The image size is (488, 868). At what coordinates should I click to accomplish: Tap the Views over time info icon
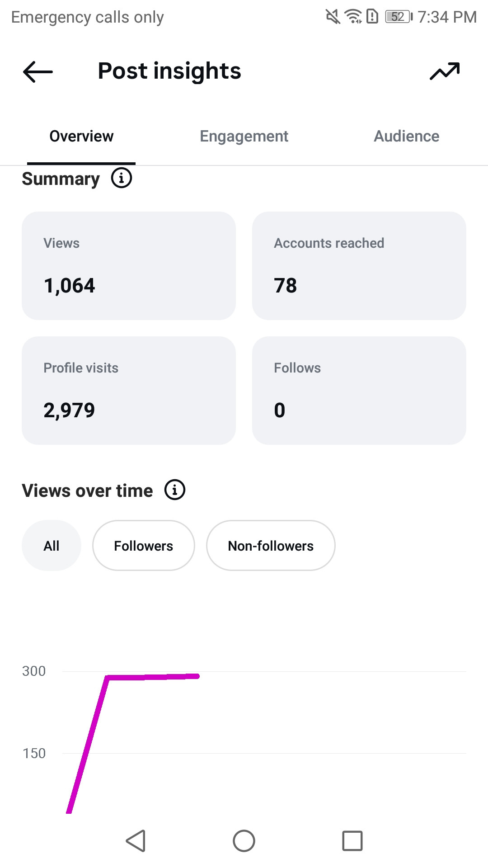(175, 490)
